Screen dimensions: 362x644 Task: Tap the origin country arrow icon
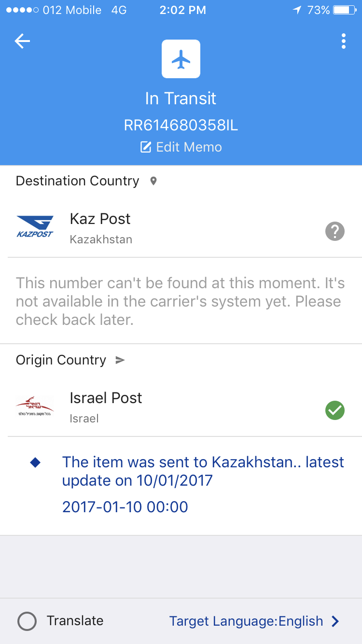pos(120,360)
